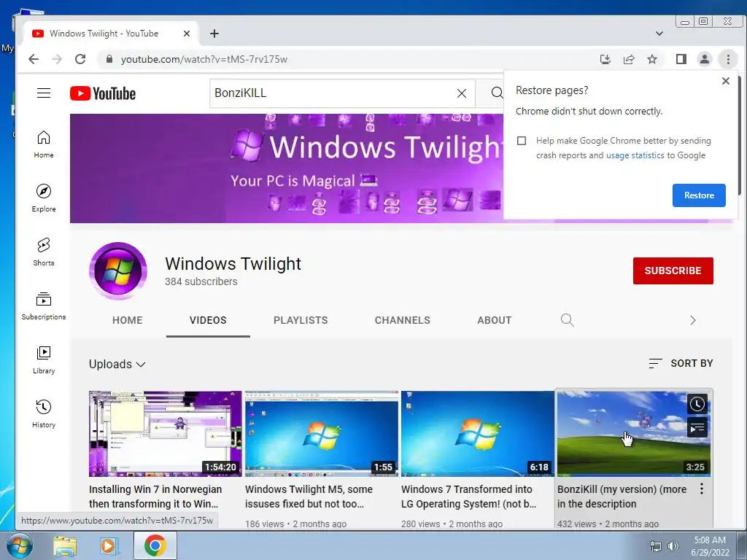
Task: Open Shorts in the sidebar
Action: [43, 252]
